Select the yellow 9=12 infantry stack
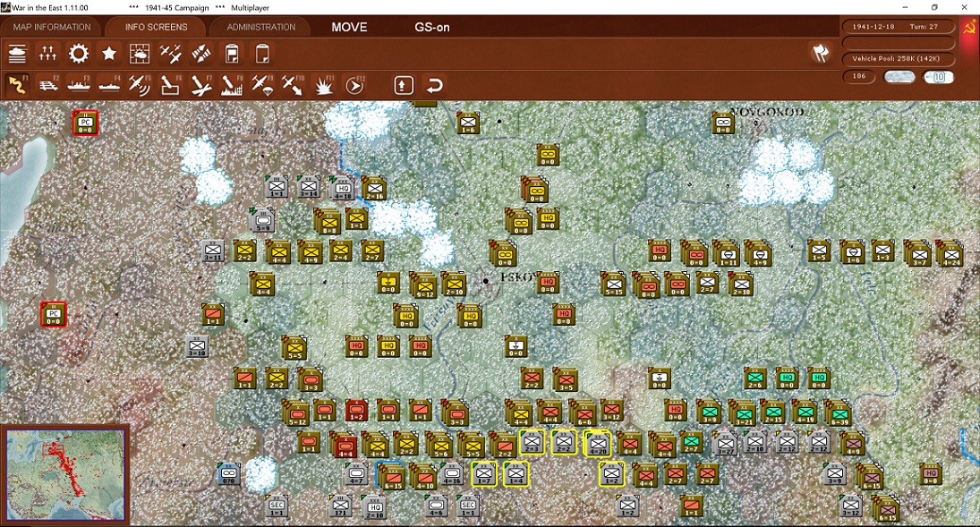This screenshot has height=527, width=980. tap(423, 285)
